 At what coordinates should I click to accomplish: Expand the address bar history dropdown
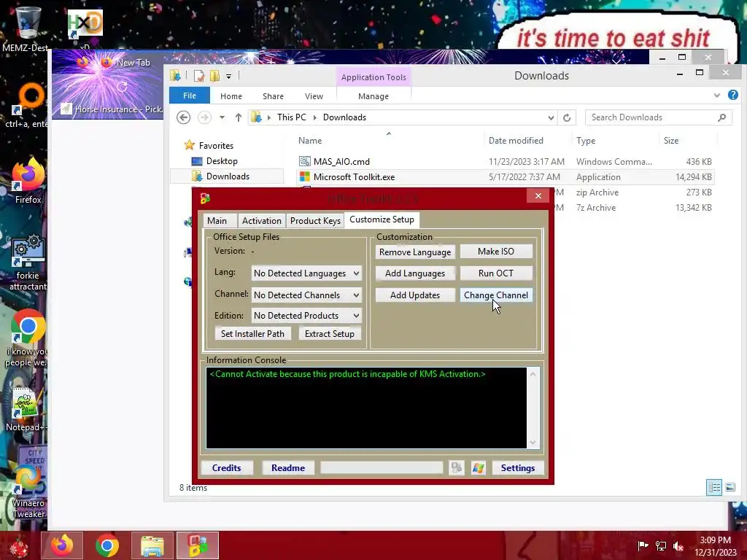pos(551,117)
